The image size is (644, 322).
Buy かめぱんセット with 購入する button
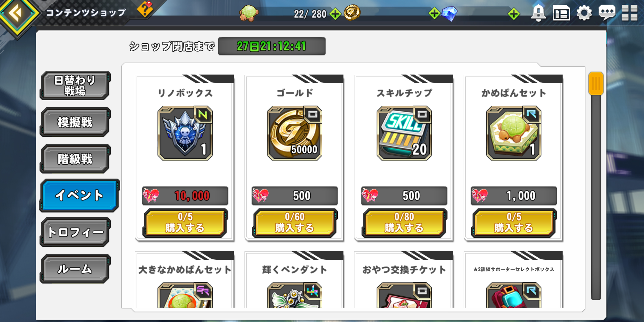coord(514,223)
